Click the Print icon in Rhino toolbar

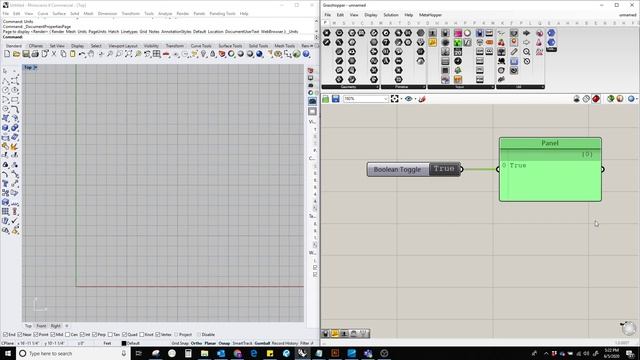click(35, 54)
